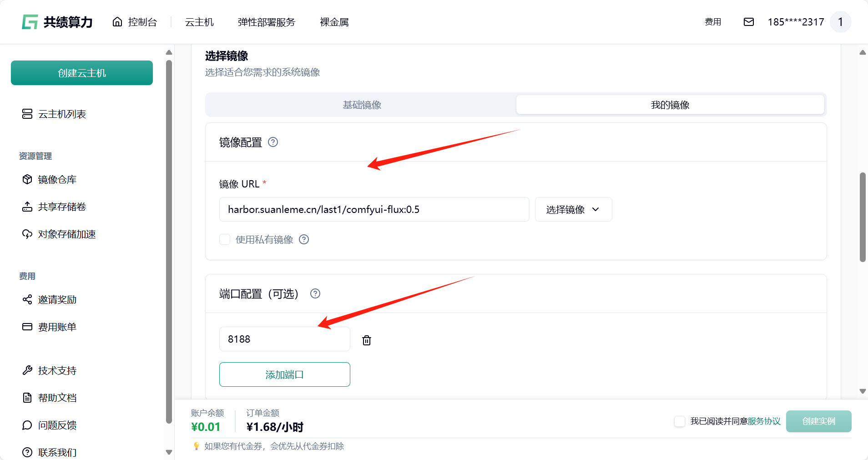Screen dimensions: 868x460
Task: Focus the 镜像 URL input field
Action: click(x=374, y=209)
